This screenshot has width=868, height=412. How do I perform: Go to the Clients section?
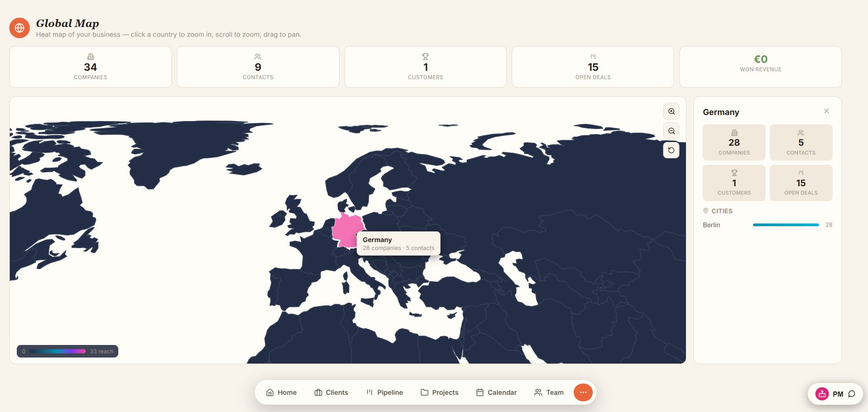pyautogui.click(x=331, y=392)
